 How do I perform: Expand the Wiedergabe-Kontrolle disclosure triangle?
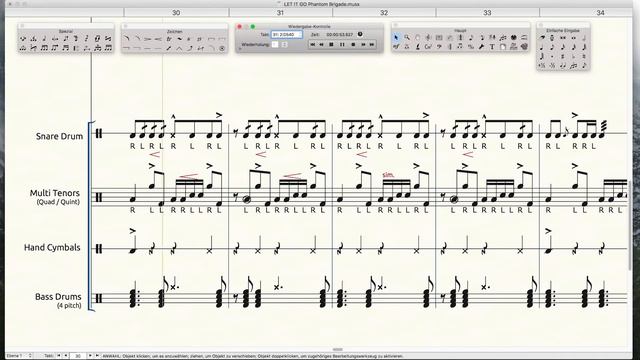point(240,49)
